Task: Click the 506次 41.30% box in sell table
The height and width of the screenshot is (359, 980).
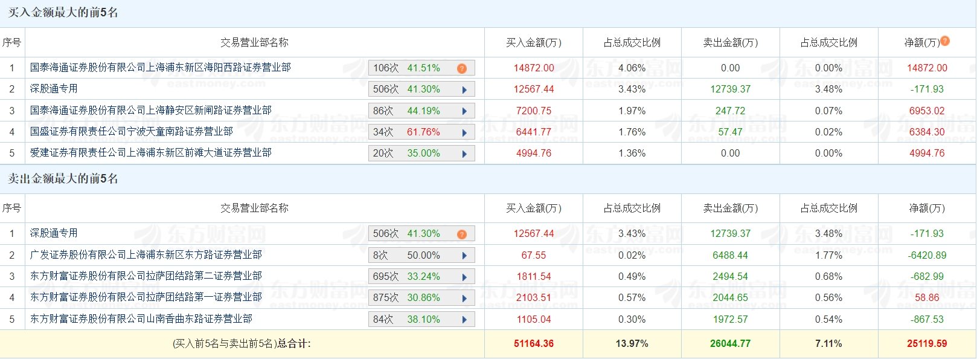Action: (421, 234)
